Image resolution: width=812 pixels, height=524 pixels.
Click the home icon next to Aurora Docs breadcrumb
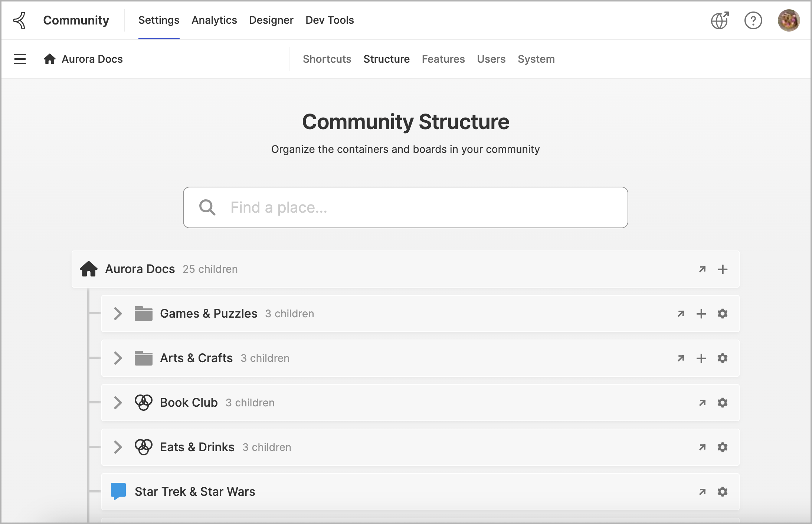[x=49, y=59]
